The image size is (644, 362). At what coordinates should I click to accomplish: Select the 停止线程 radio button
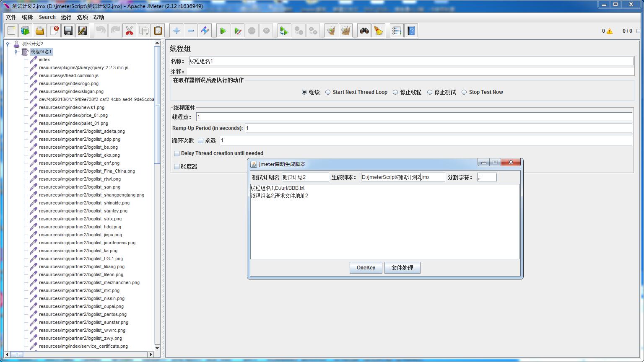[395, 92]
